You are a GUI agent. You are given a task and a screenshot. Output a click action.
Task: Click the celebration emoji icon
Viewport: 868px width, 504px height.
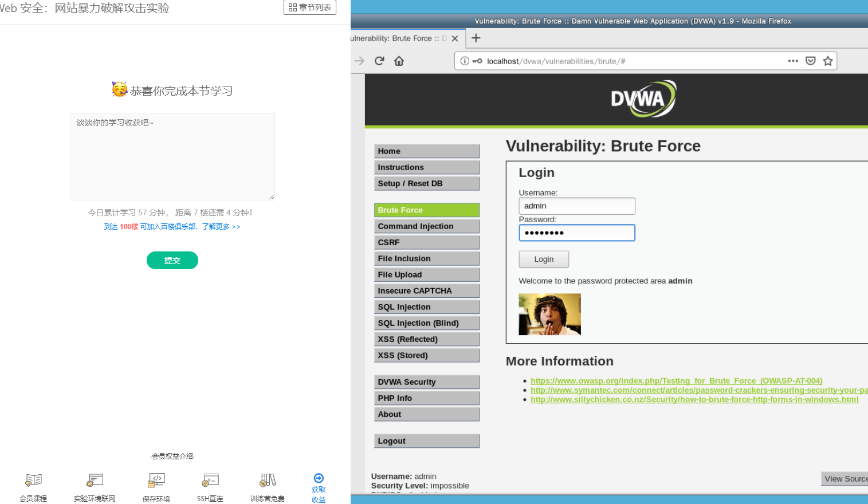click(119, 89)
